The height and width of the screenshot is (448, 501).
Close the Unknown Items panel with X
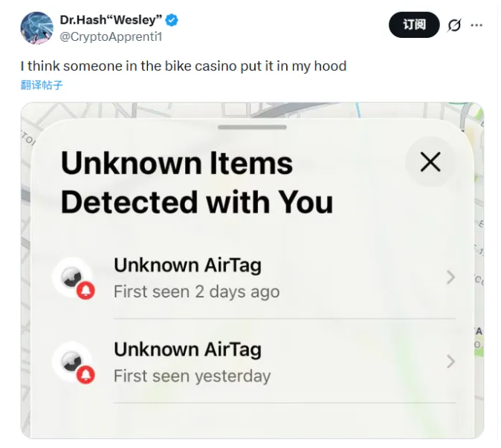(430, 161)
